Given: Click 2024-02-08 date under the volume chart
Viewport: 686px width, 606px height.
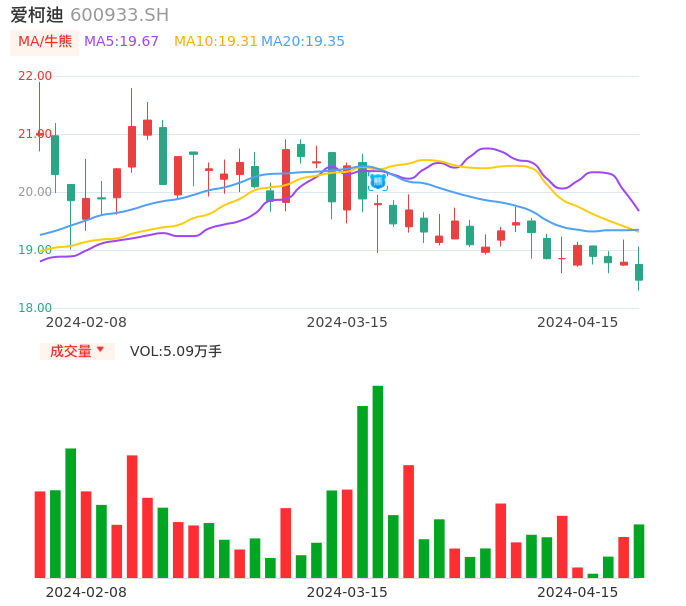Looking at the screenshot, I should coord(86,592).
